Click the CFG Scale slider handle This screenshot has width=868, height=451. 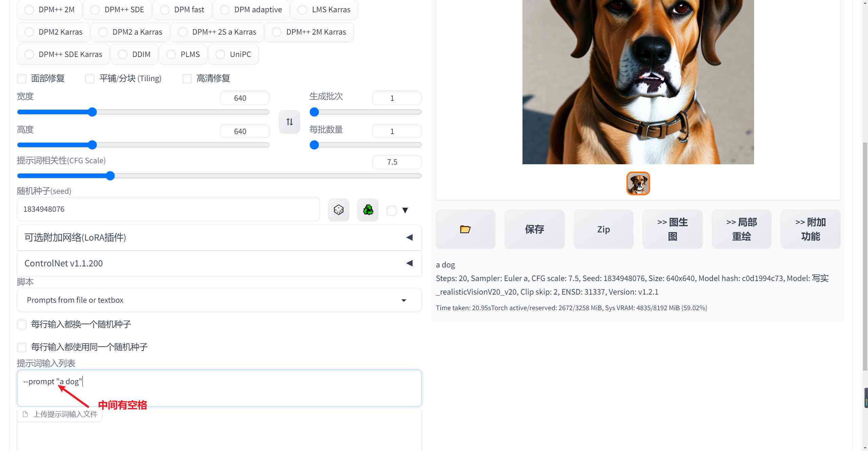110,176
